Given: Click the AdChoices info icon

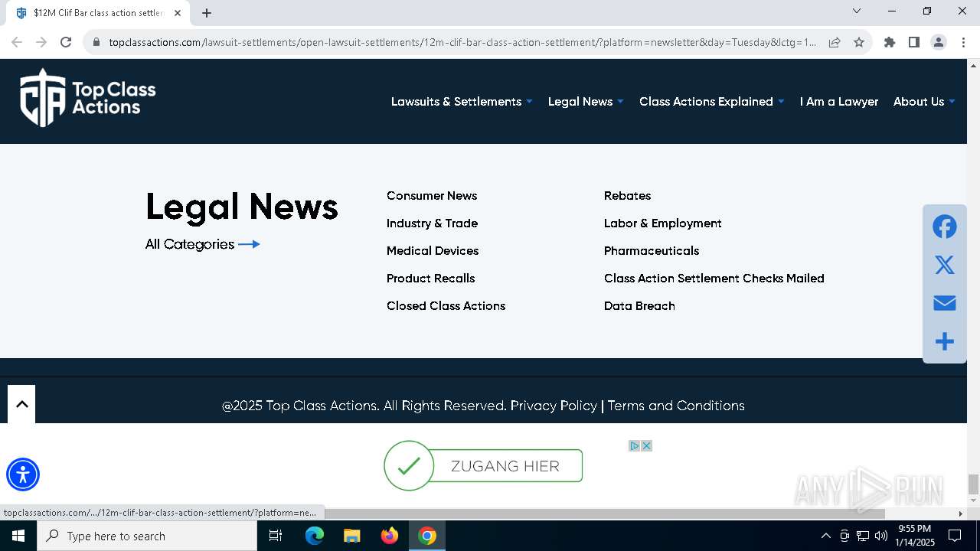Looking at the screenshot, I should point(634,445).
